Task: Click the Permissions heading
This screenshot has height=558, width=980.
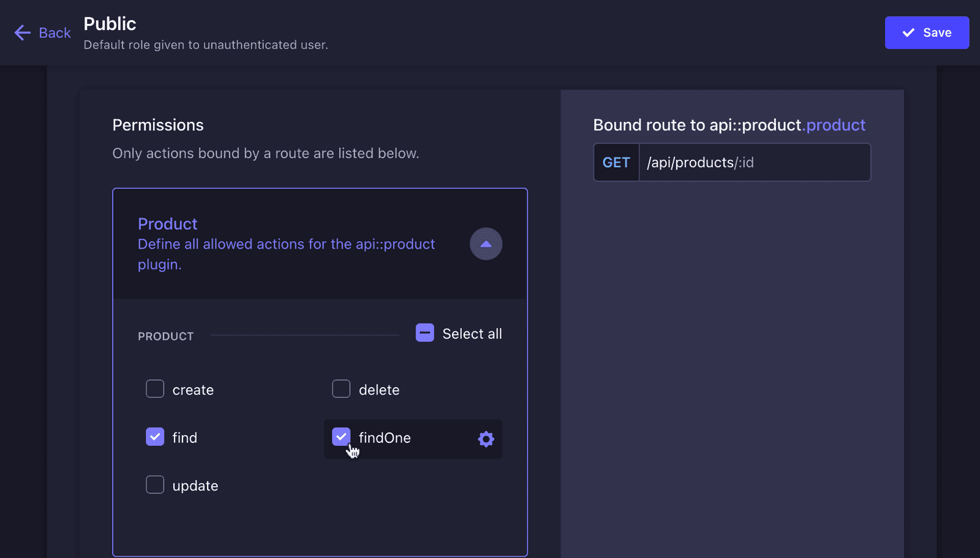Action: click(158, 125)
